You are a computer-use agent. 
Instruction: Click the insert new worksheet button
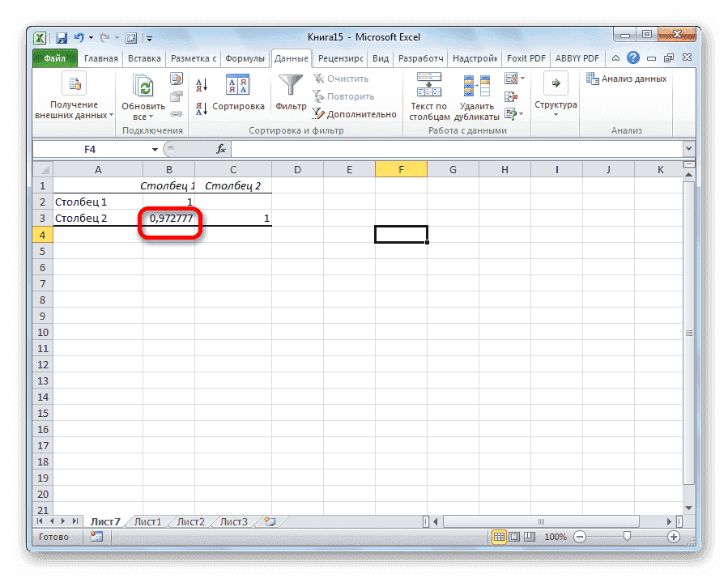pos(270,521)
